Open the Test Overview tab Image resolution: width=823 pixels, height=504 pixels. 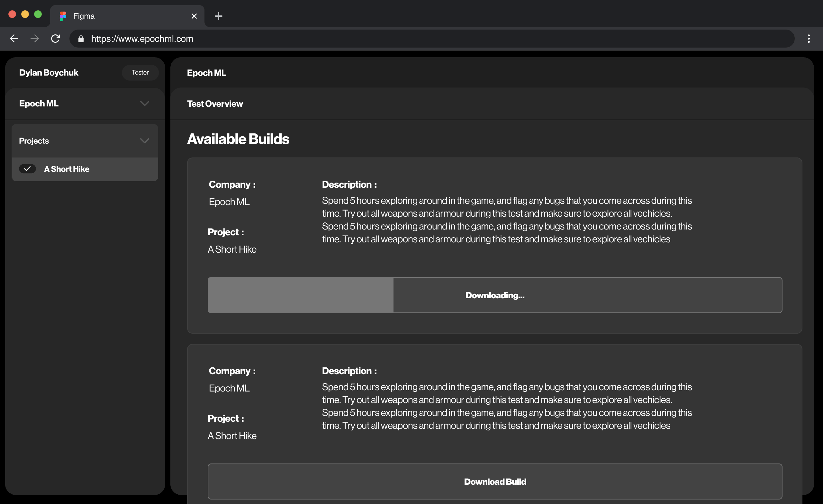click(x=215, y=104)
